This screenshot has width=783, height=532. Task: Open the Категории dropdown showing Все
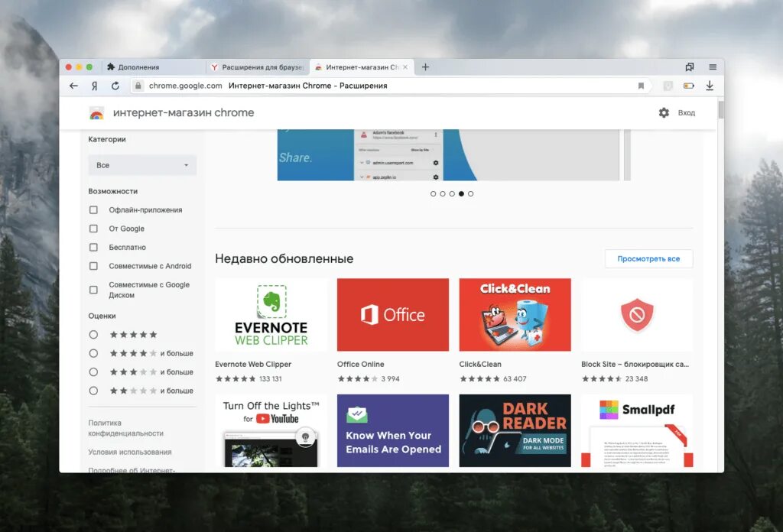[142, 165]
